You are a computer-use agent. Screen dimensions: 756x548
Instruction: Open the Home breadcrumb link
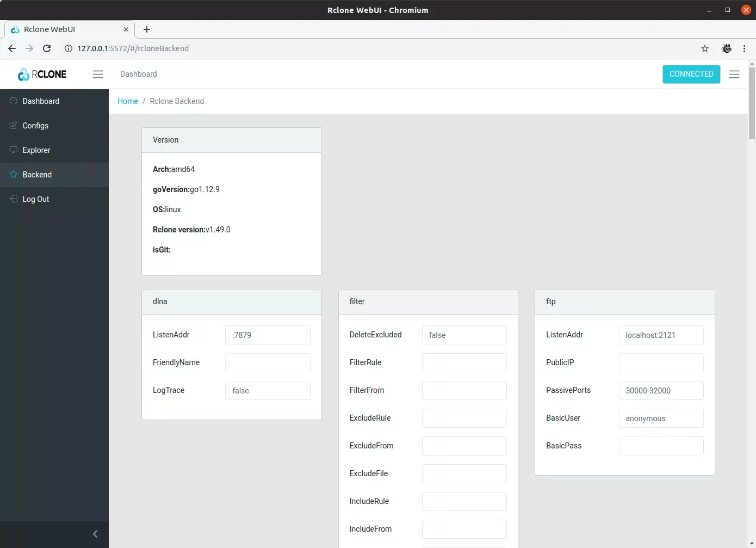128,101
